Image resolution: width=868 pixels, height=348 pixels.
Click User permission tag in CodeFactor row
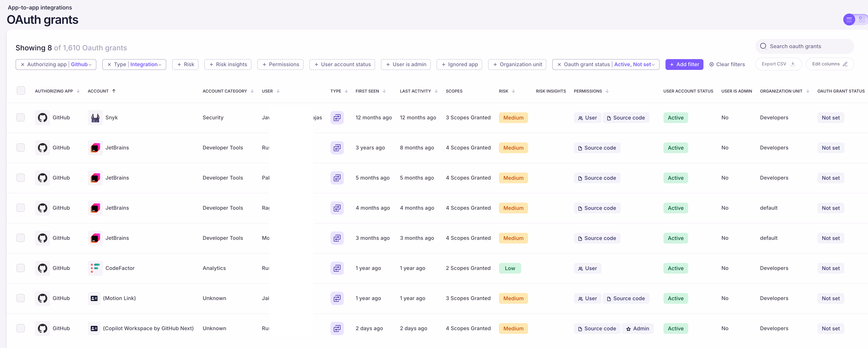587,268
